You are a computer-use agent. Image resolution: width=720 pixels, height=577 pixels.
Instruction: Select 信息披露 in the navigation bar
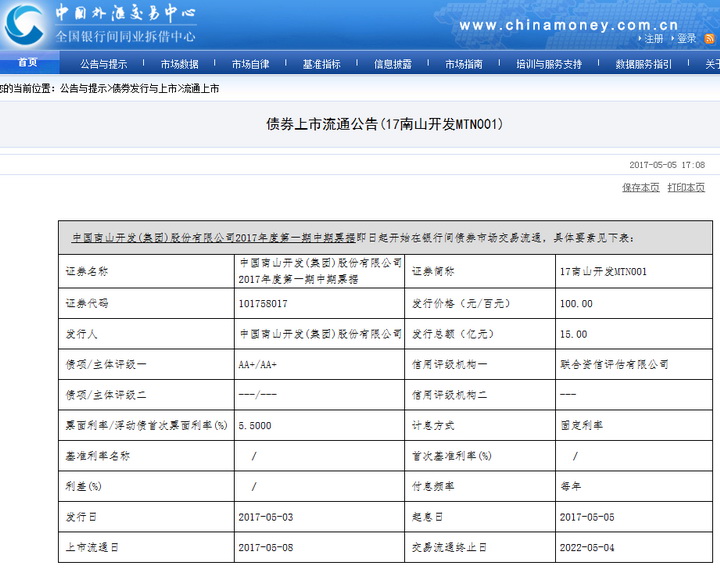[x=392, y=64]
